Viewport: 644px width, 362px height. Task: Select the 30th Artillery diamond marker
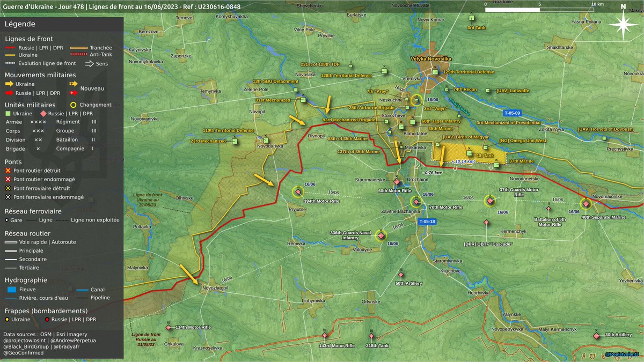click(x=596, y=335)
